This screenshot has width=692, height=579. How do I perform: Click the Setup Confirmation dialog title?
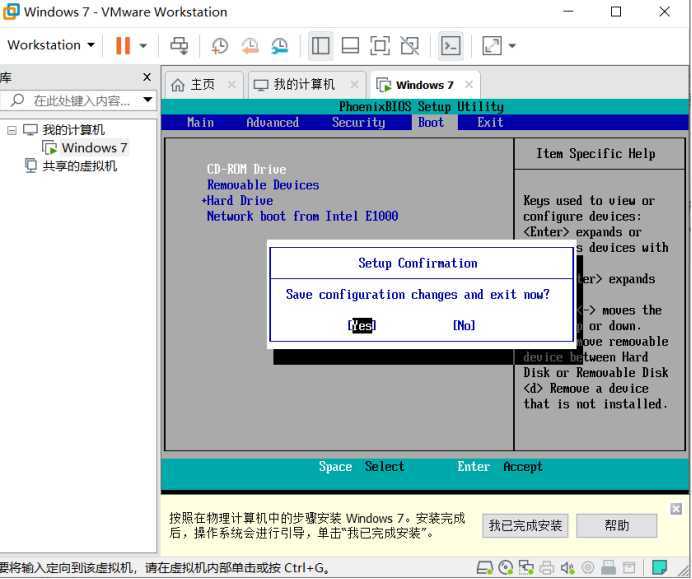[x=417, y=263]
